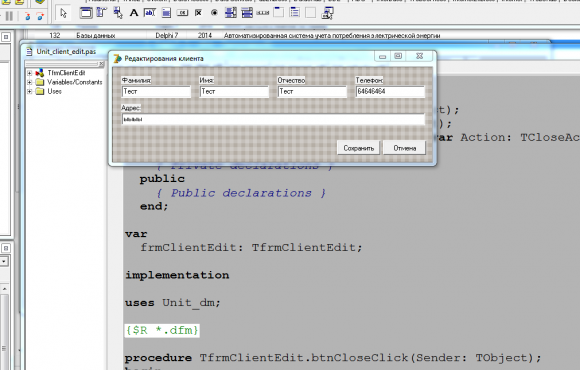The height and width of the screenshot is (370, 580).
Task: Pause the running program
Action: pos(9,16)
